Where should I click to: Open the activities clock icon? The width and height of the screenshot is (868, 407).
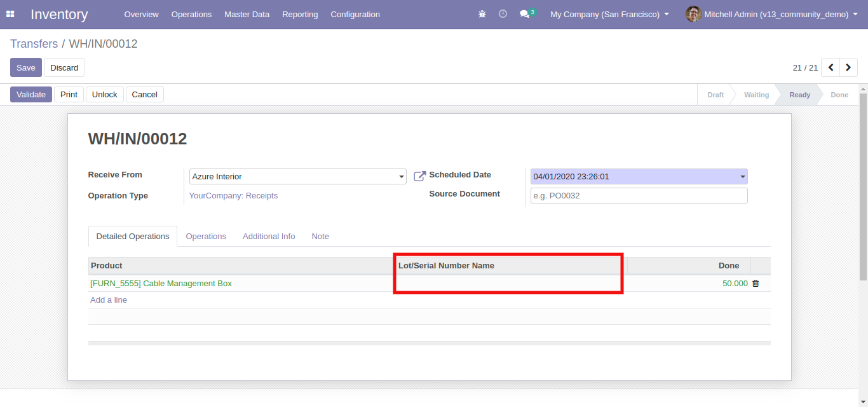pyautogui.click(x=503, y=14)
